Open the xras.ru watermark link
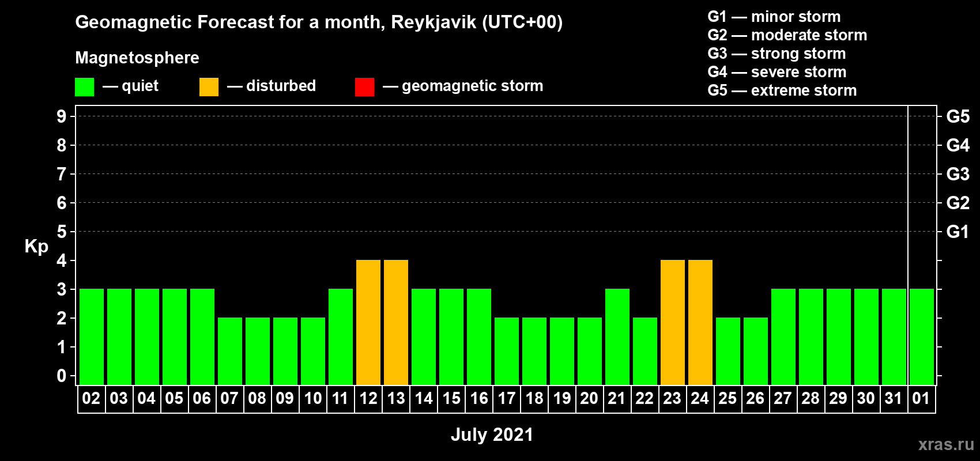 click(945, 444)
